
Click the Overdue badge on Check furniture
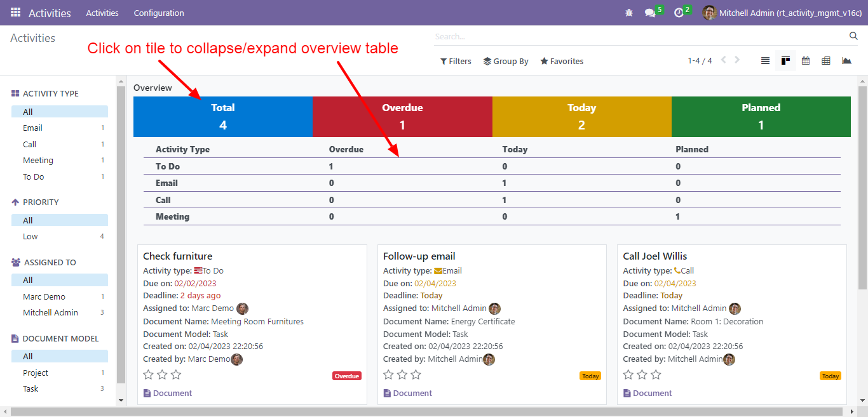347,376
